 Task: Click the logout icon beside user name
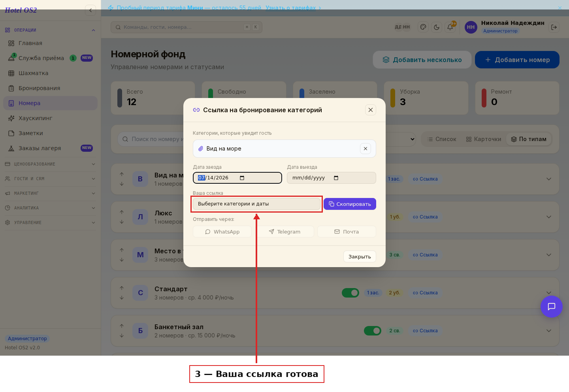(554, 27)
